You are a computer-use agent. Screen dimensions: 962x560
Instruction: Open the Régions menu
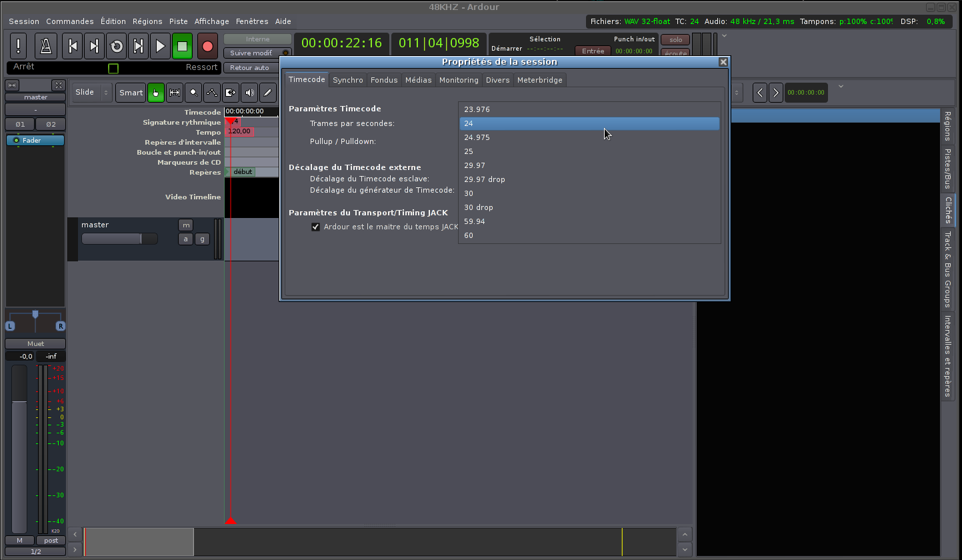[147, 21]
